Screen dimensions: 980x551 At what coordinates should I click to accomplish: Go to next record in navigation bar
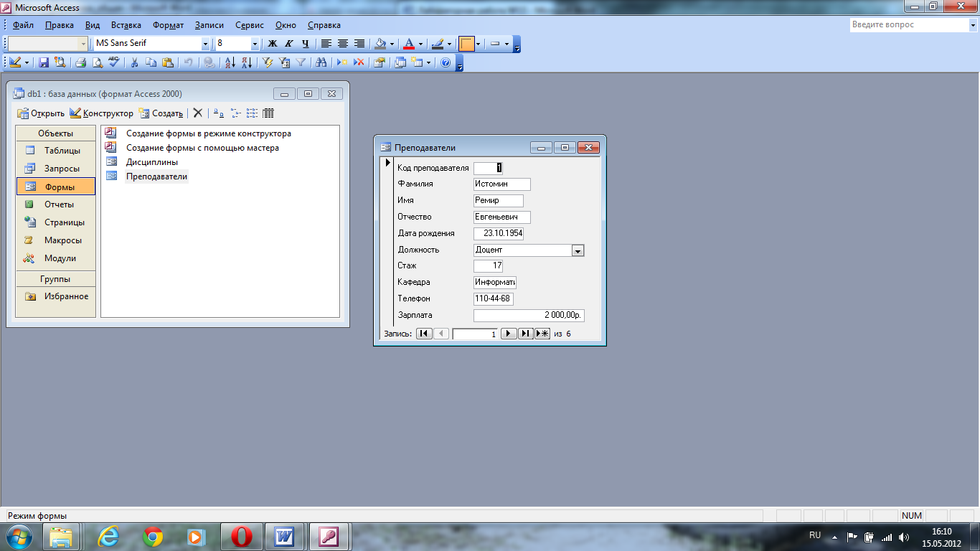tap(509, 334)
